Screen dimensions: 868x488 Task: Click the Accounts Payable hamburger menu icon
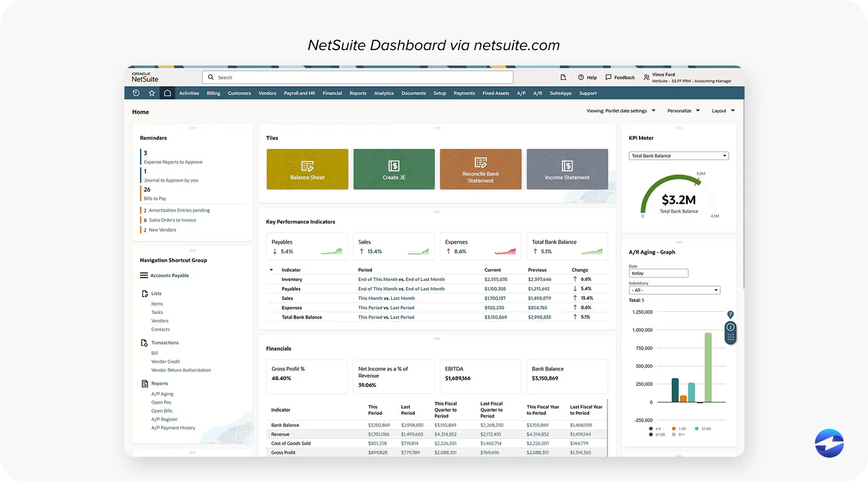pos(144,276)
